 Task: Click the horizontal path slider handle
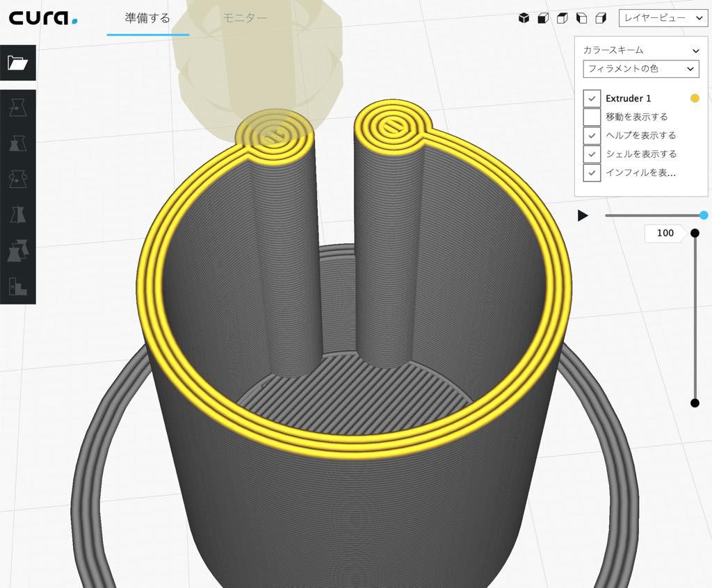(x=704, y=215)
